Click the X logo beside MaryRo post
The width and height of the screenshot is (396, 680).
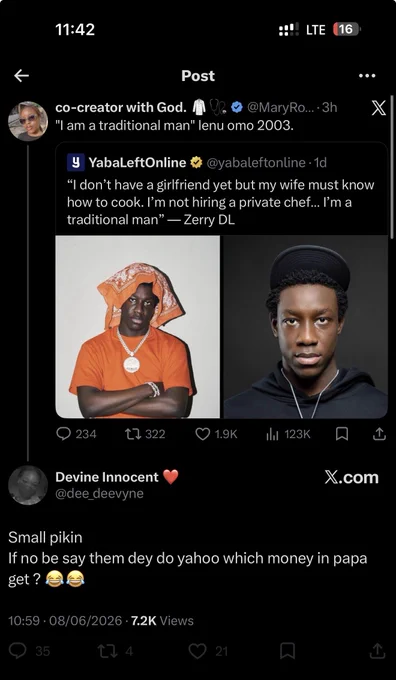[x=379, y=108]
